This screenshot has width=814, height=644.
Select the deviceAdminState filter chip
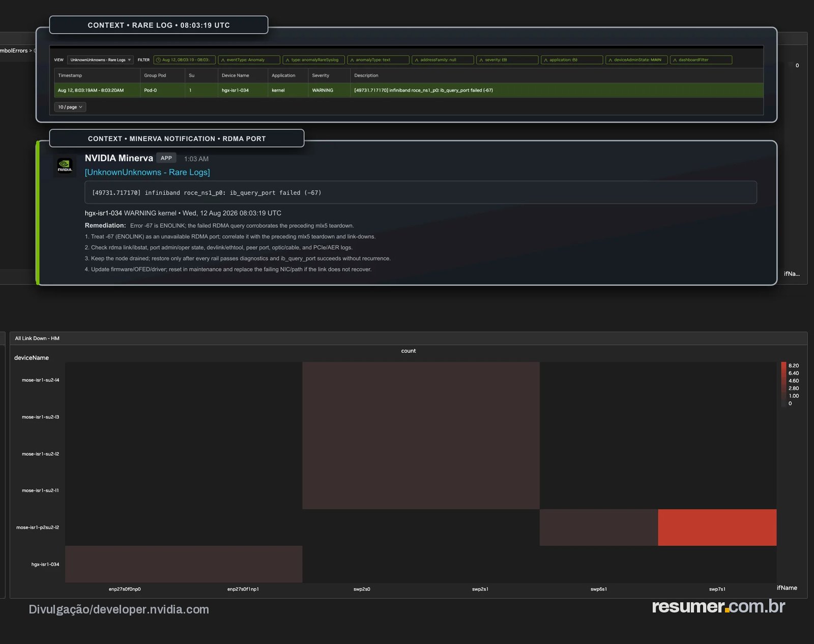click(636, 60)
